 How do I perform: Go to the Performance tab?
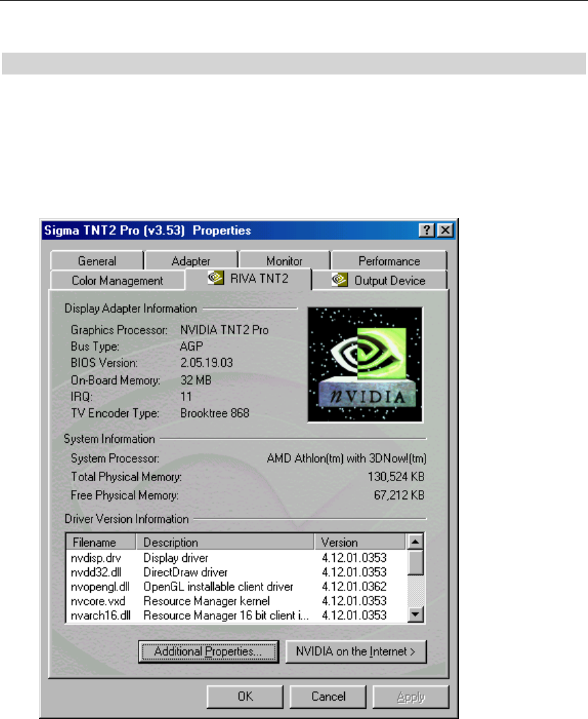coord(389,261)
